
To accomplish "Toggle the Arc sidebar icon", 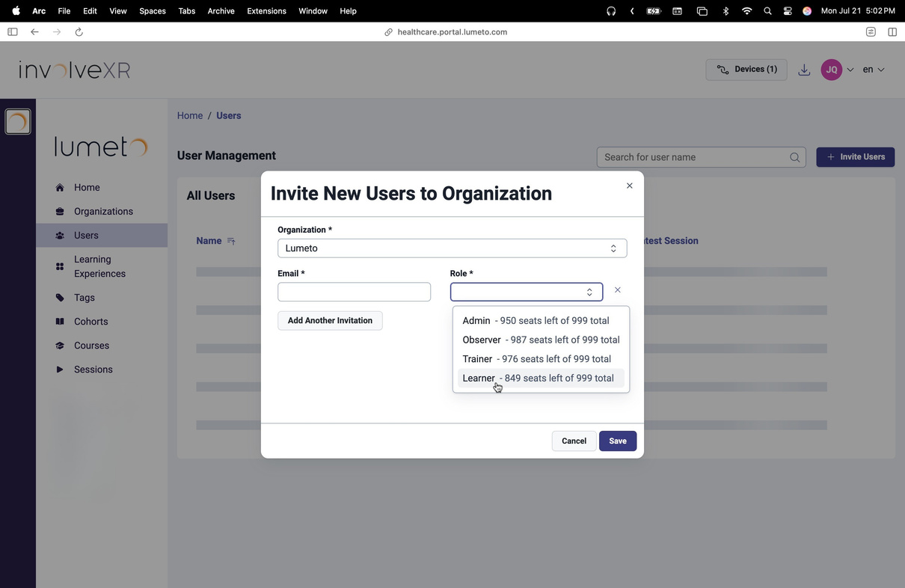I will click(13, 32).
